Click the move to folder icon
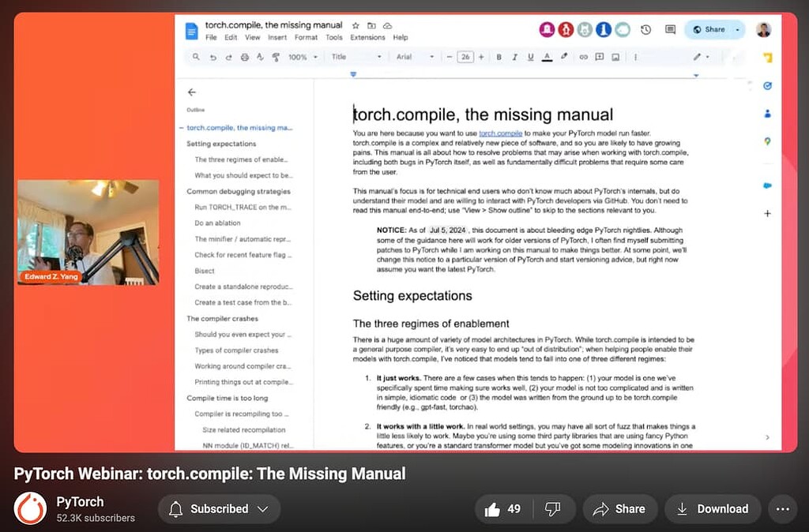 [x=371, y=25]
